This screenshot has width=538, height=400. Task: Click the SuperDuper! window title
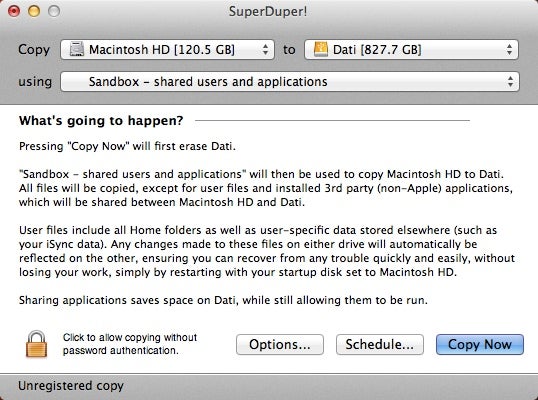pos(268,11)
